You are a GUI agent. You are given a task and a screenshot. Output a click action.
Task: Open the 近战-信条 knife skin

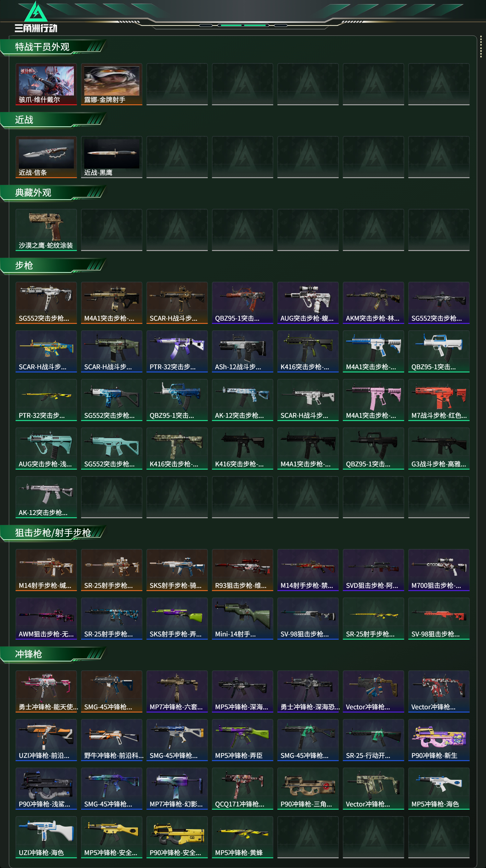coord(46,157)
